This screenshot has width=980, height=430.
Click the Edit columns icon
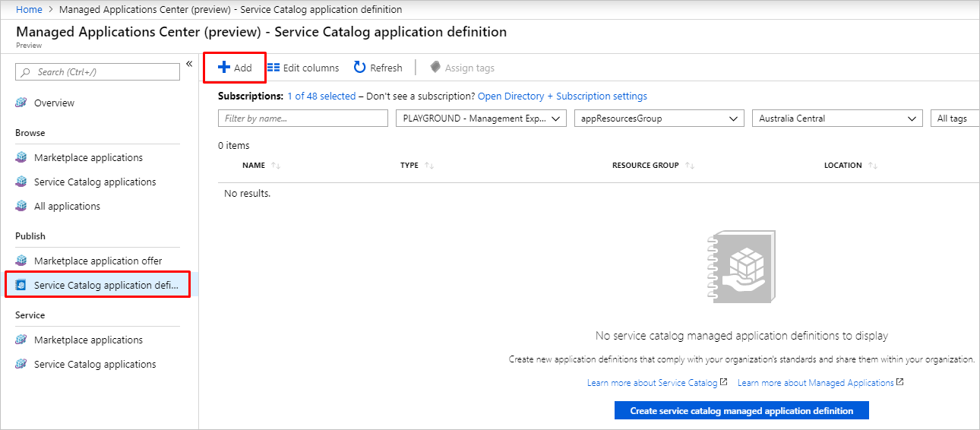[273, 68]
